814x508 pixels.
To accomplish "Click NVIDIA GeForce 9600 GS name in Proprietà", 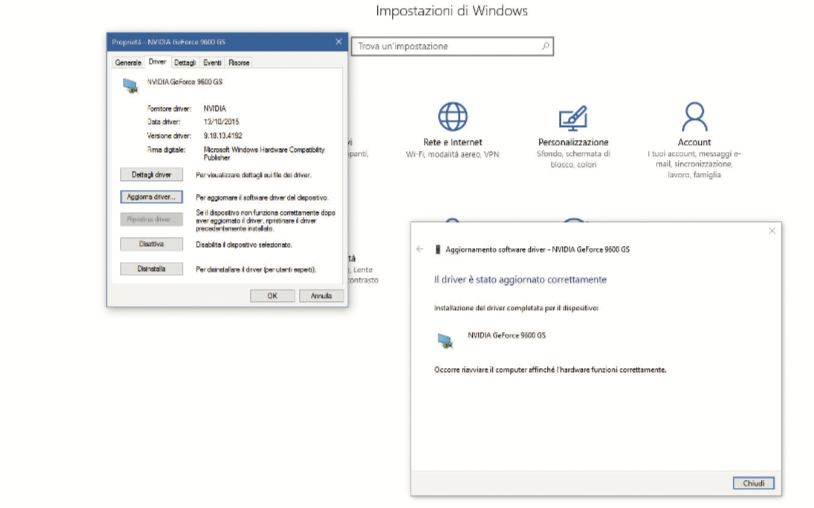I will point(185,82).
